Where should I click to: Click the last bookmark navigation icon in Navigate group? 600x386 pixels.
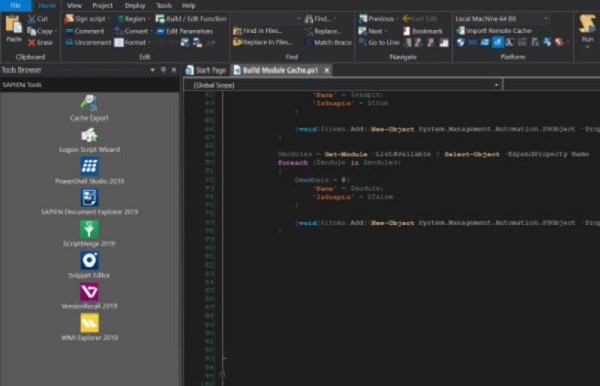pyautogui.click(x=444, y=42)
